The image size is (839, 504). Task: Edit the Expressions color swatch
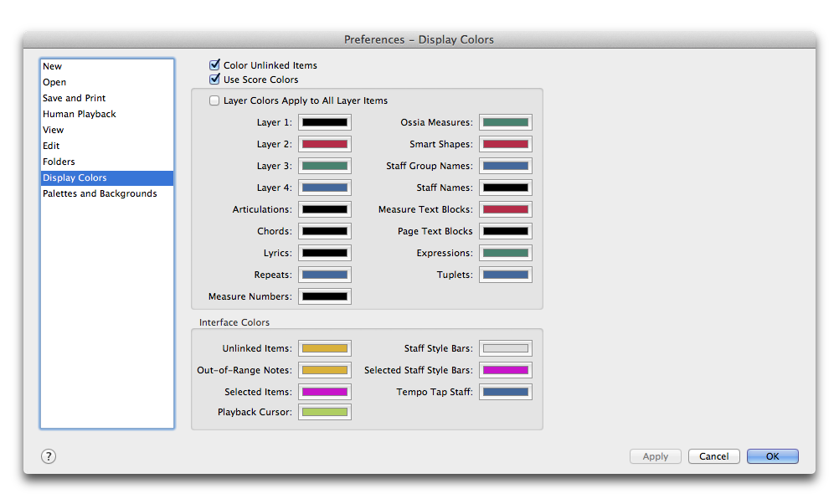pyautogui.click(x=506, y=253)
